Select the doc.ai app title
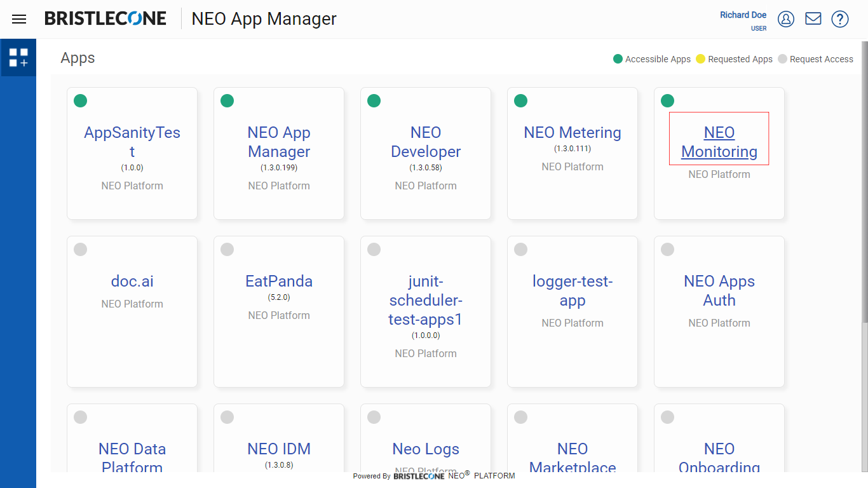The image size is (868, 488). (x=132, y=281)
